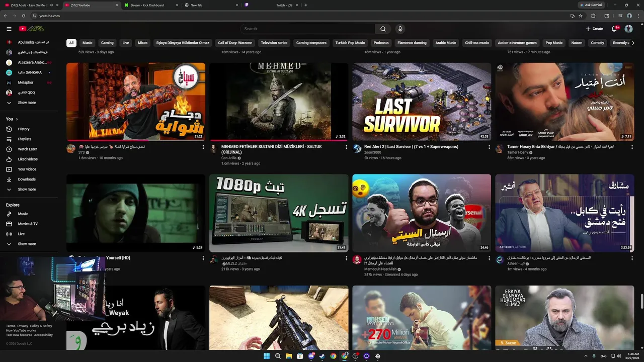Open the notifications bell
This screenshot has height=362, width=644.
(614, 29)
